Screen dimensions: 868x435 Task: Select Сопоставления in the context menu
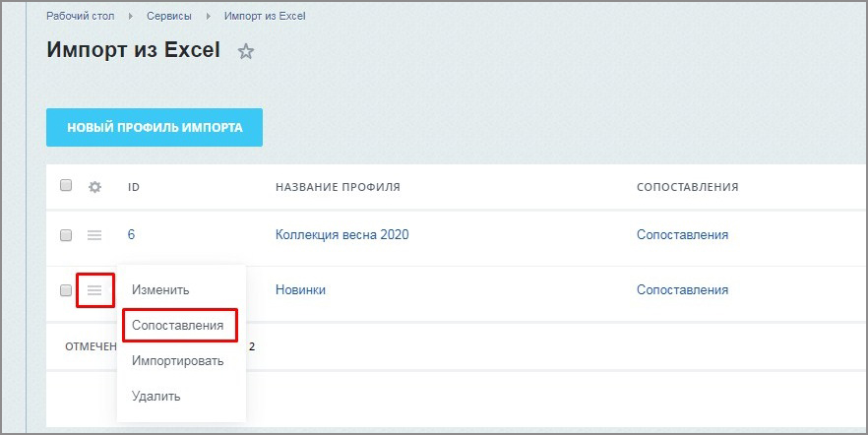(178, 325)
